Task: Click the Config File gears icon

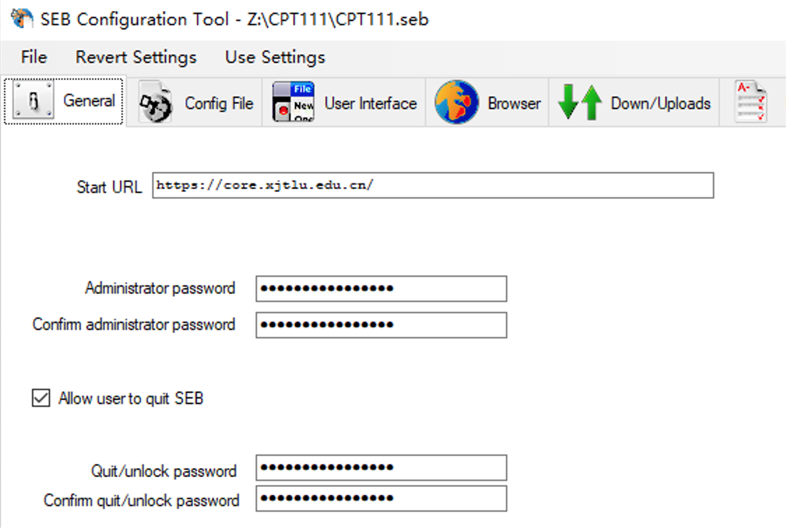Action: 155,102
